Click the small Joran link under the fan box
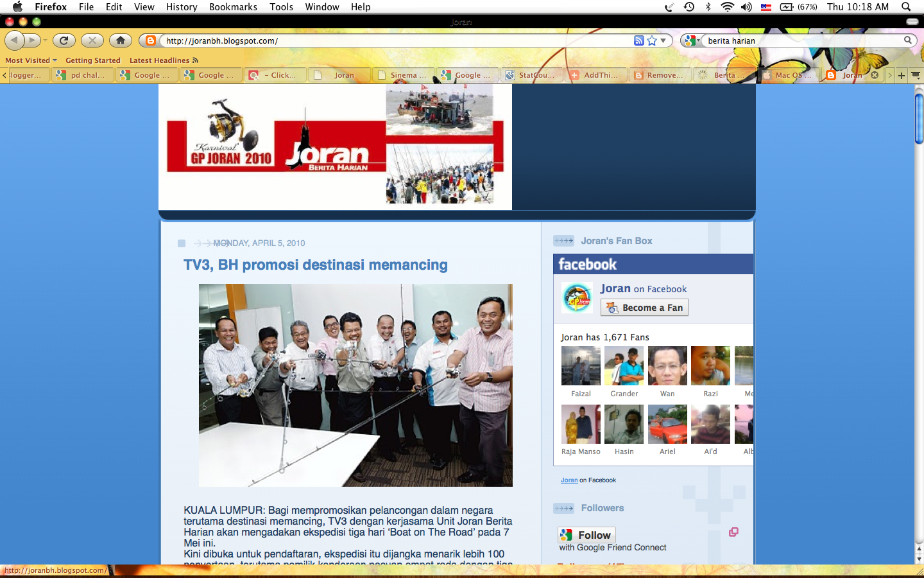The height and width of the screenshot is (578, 924). (569, 480)
